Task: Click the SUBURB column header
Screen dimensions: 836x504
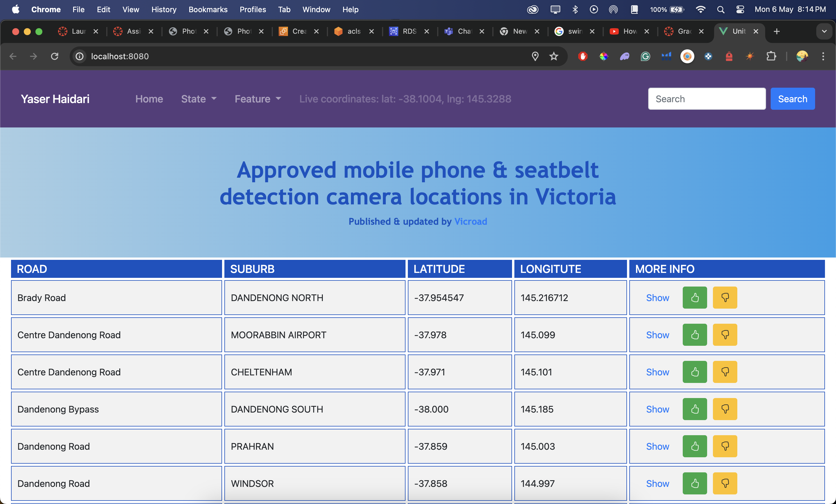Action: pyautogui.click(x=315, y=269)
